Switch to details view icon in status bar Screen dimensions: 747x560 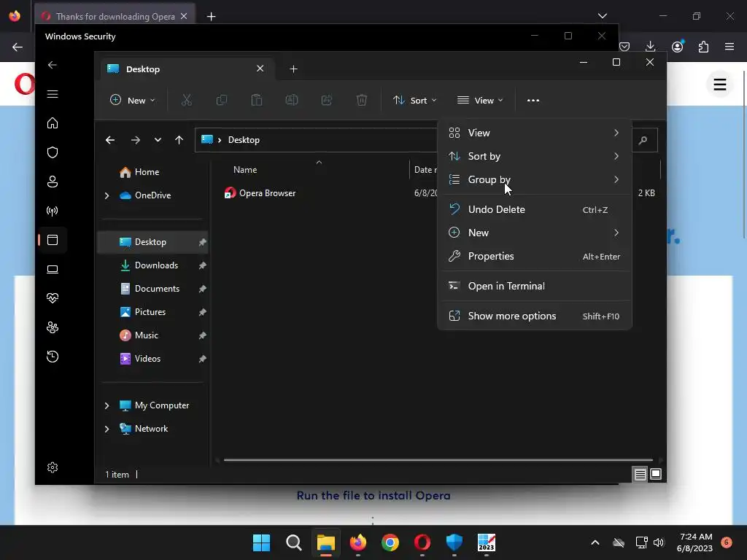point(640,474)
